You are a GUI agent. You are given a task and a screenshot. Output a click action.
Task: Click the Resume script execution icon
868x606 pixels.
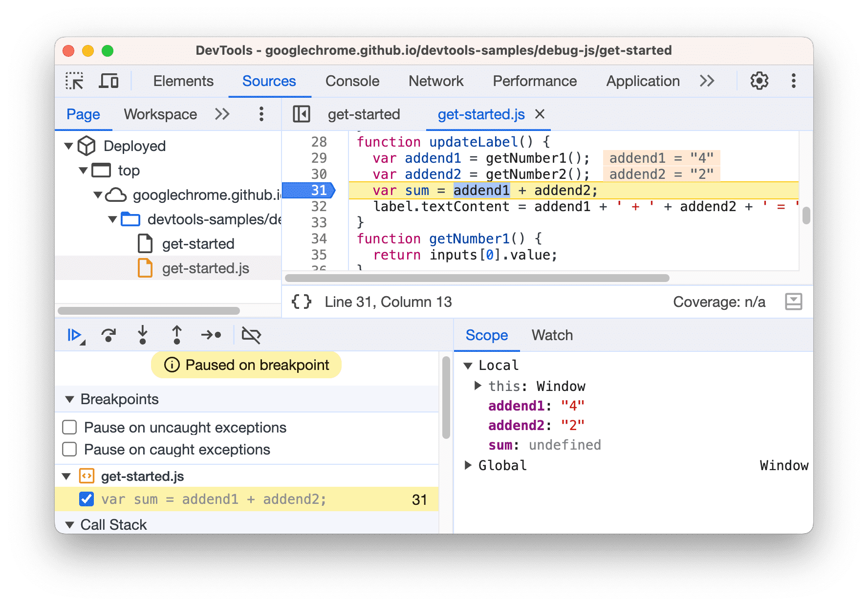coord(74,335)
